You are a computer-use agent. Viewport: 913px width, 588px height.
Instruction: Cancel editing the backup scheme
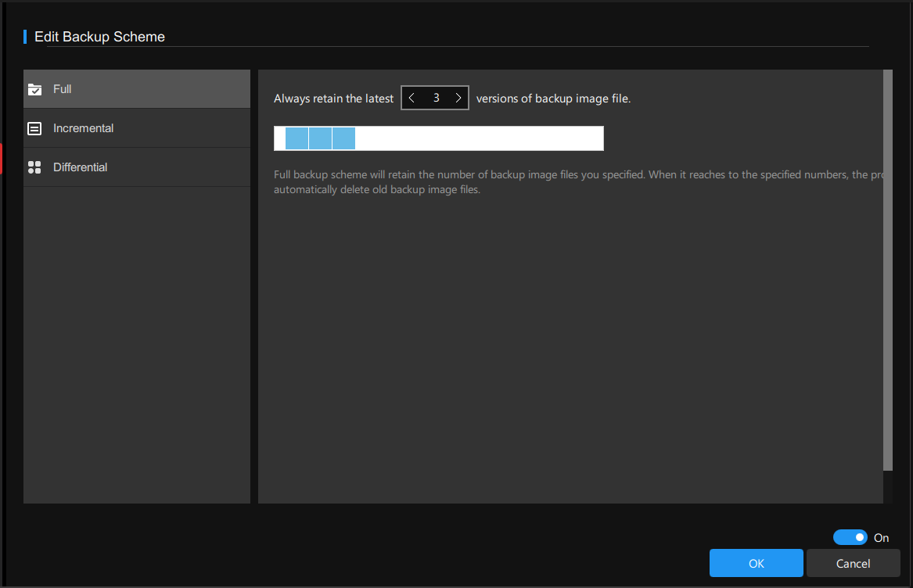click(x=853, y=563)
